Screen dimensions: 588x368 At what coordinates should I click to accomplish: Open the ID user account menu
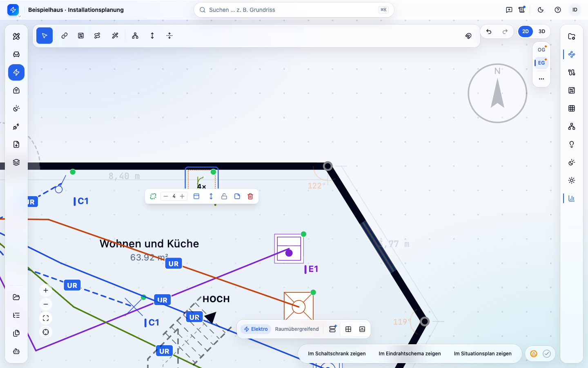click(575, 10)
